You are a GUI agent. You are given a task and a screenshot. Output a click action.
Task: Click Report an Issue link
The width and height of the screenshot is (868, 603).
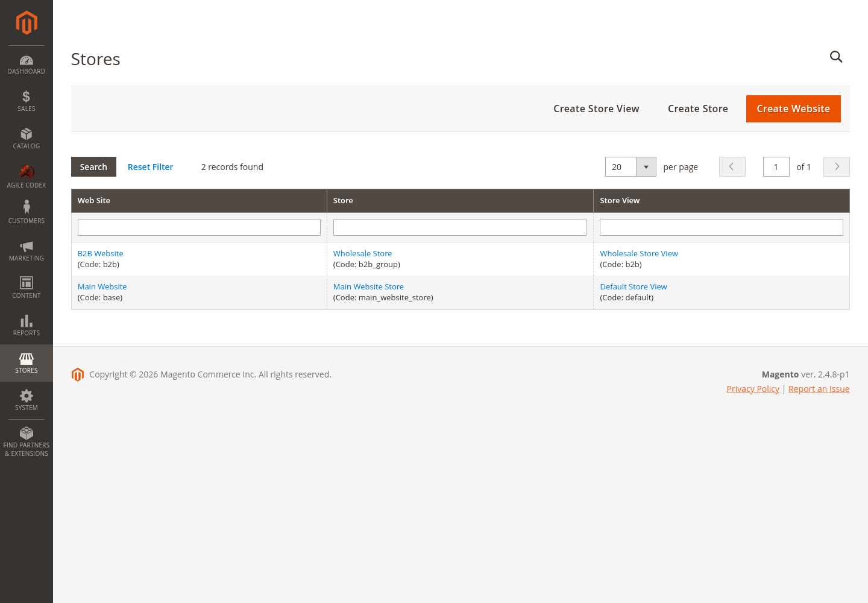819,389
